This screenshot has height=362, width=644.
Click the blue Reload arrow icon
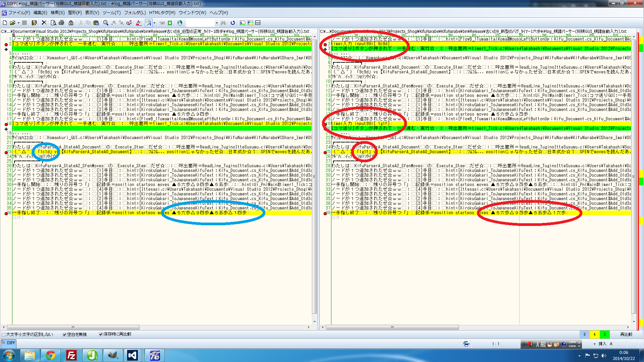233,23
